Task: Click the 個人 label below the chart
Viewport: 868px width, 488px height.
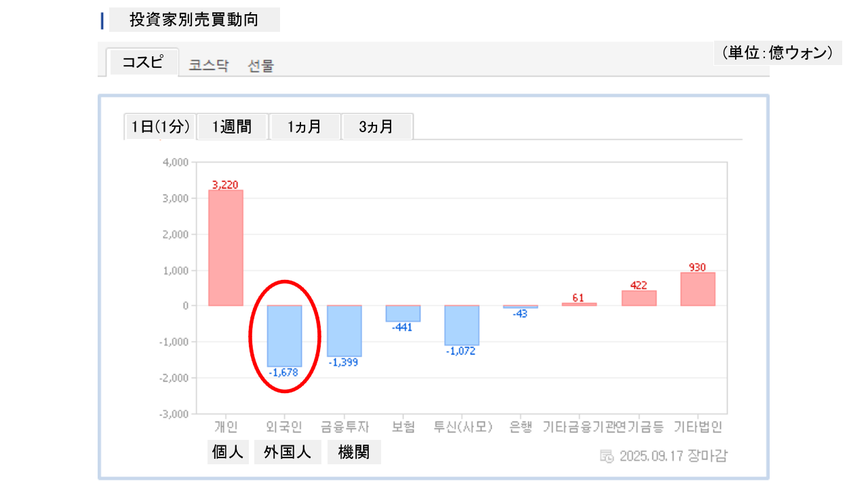Action: pos(228,452)
